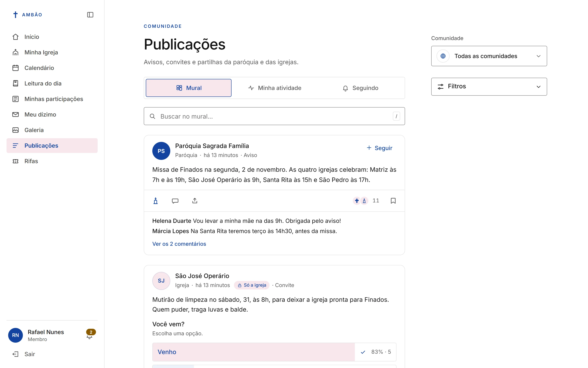Open São José Operário post author
The width and height of the screenshot is (588, 368).
(202, 276)
